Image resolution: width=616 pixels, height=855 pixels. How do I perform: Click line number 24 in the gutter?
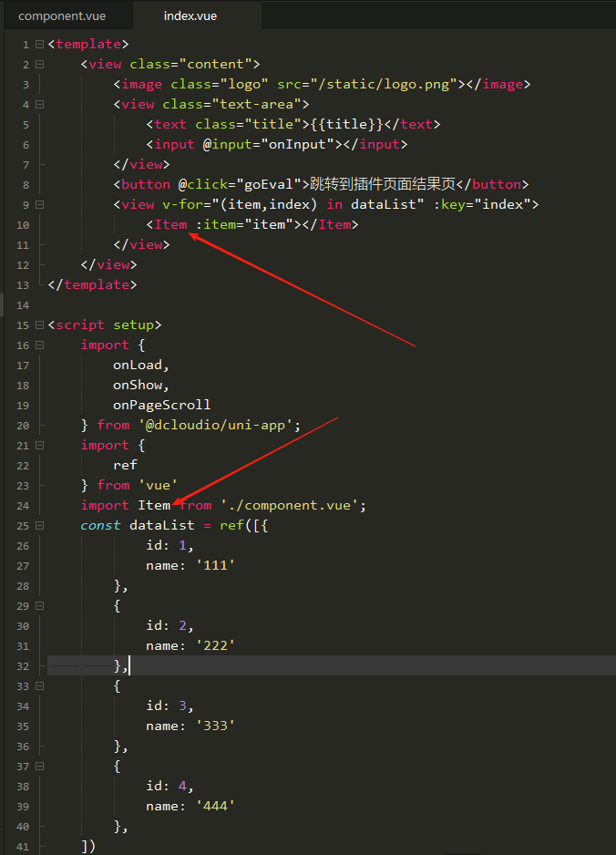pyautogui.click(x=23, y=506)
